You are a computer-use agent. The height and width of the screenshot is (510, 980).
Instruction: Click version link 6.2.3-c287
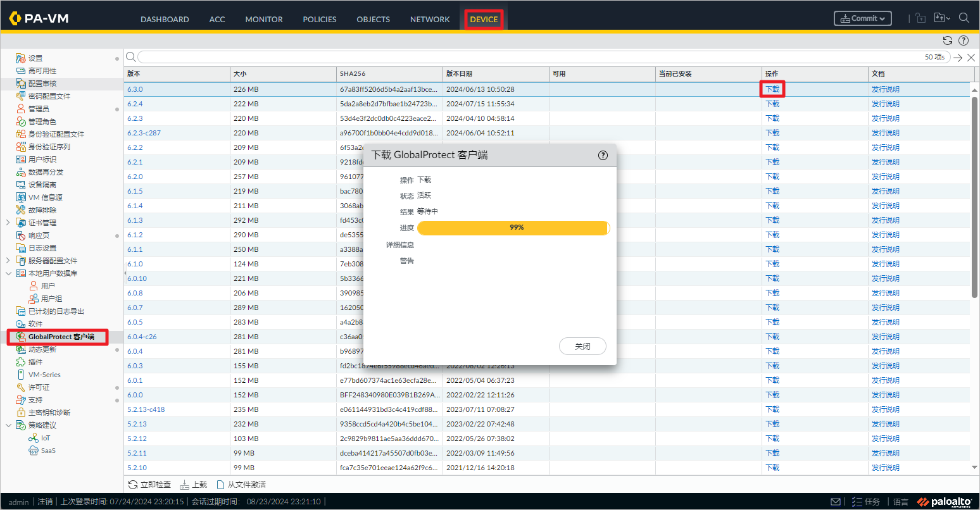[144, 133]
